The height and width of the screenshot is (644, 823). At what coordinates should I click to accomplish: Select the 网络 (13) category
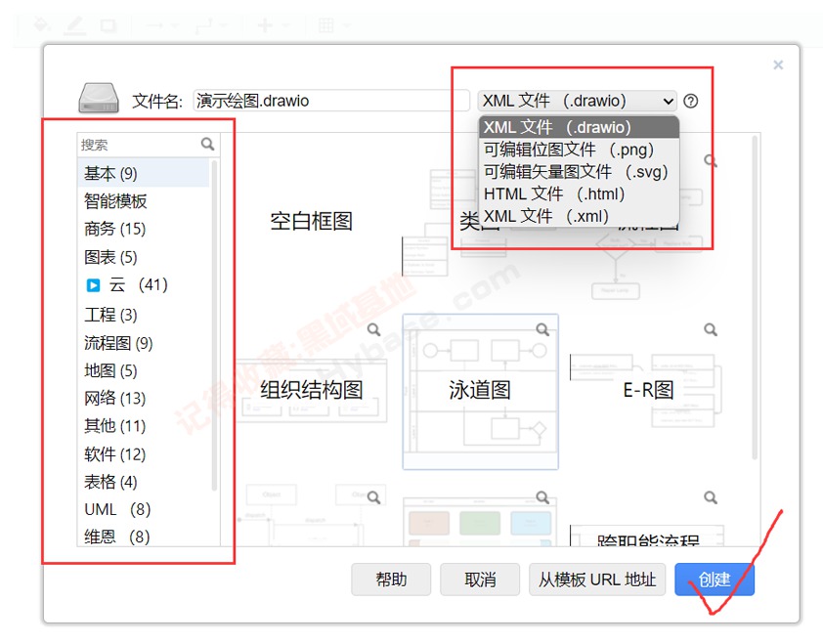144,399
